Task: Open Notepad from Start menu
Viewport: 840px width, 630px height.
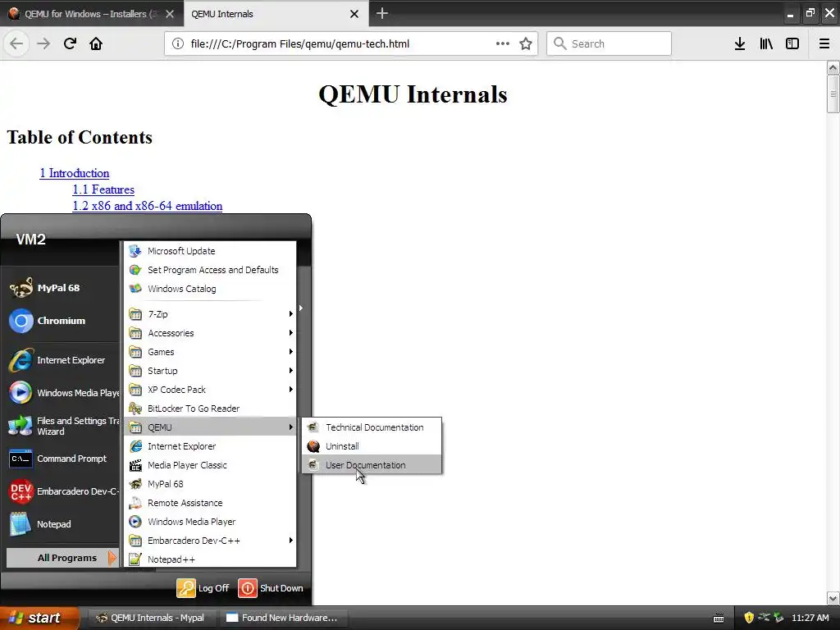Action: [60, 524]
